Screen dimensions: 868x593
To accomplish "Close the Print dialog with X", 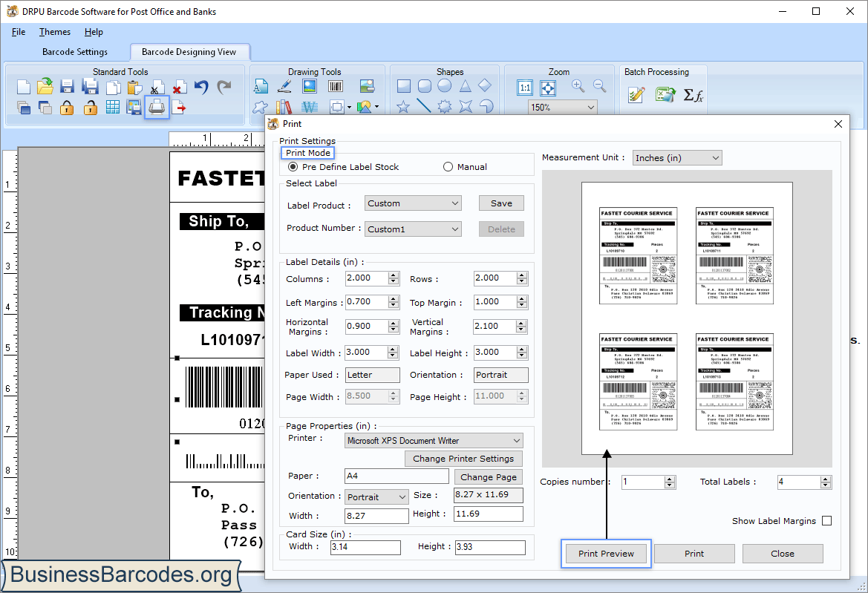I will 838,124.
